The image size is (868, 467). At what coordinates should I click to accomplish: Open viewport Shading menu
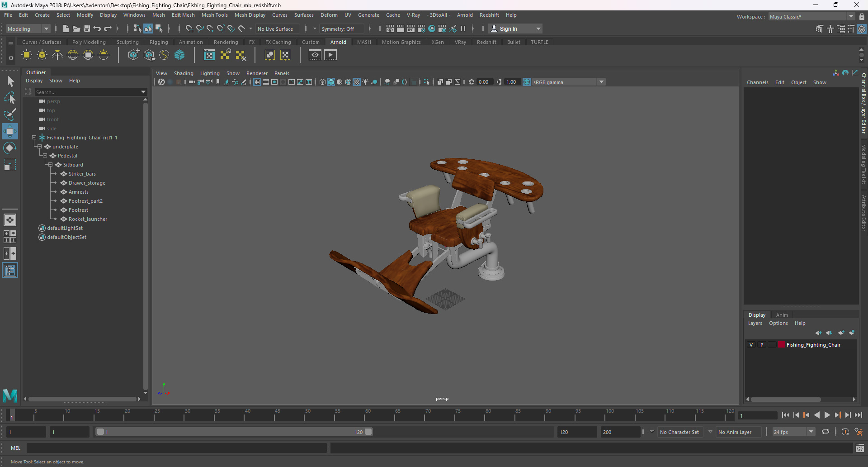tap(184, 73)
